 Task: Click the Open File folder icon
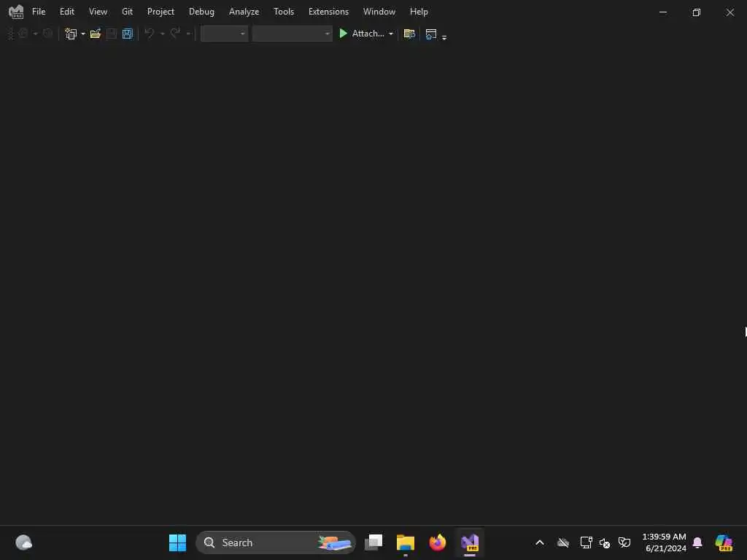tap(96, 34)
